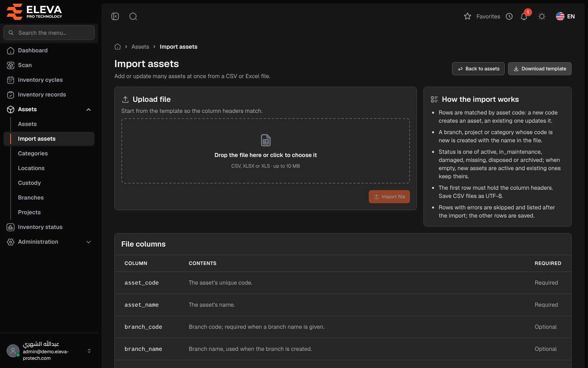Image resolution: width=588 pixels, height=368 pixels.
Task: Click the Eleva Pro Technology logo
Action: [34, 11]
